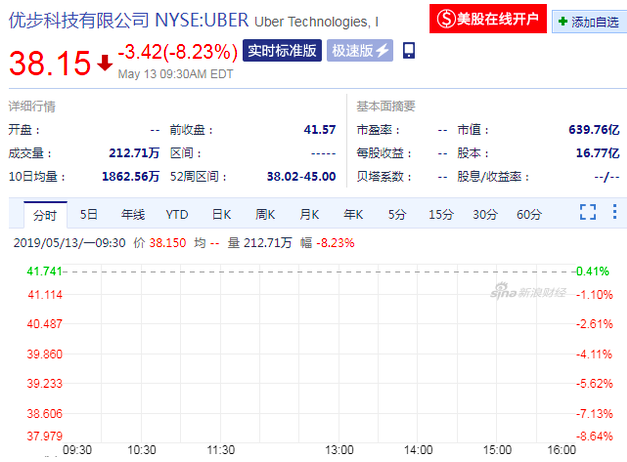Click the chart 幅 -8.23% readout
Viewport: 627px width, 462px height.
coord(327,243)
